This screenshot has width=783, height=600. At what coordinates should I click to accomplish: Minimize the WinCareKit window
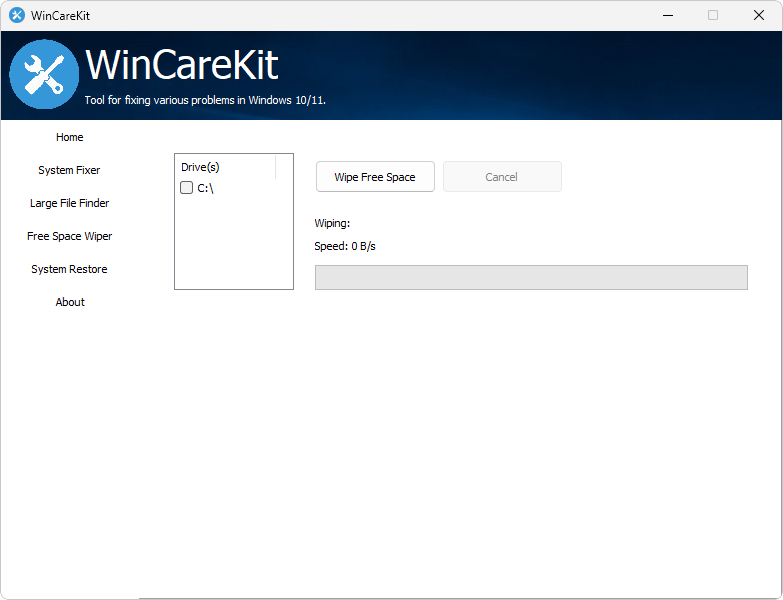667,15
